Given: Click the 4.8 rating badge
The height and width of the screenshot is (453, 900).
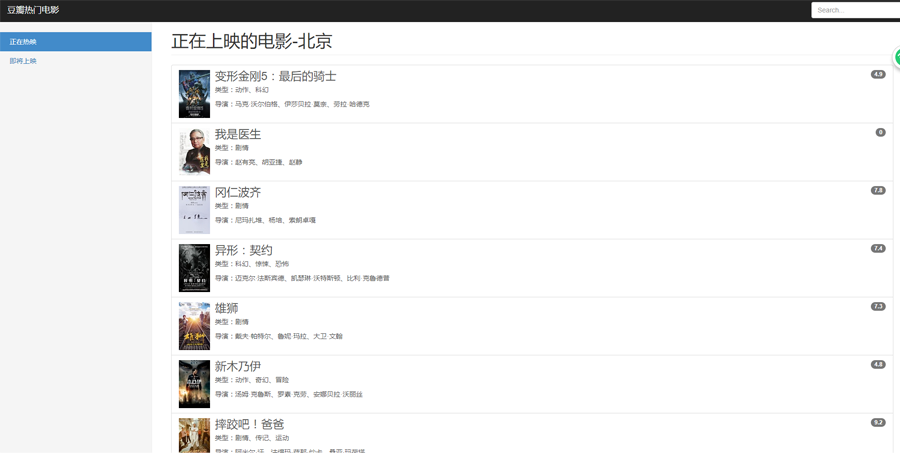Looking at the screenshot, I should (878, 365).
